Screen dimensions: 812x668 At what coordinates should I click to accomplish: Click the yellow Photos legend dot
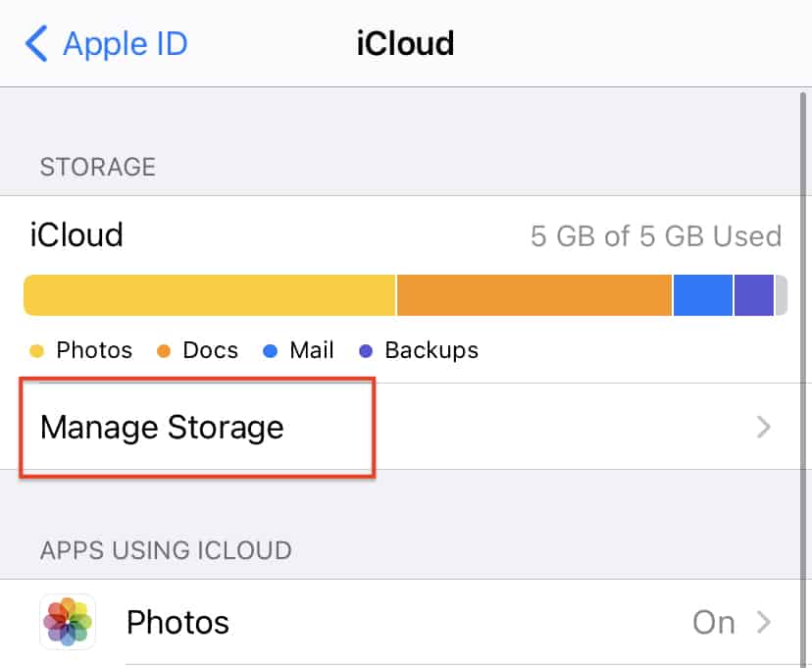(x=36, y=351)
